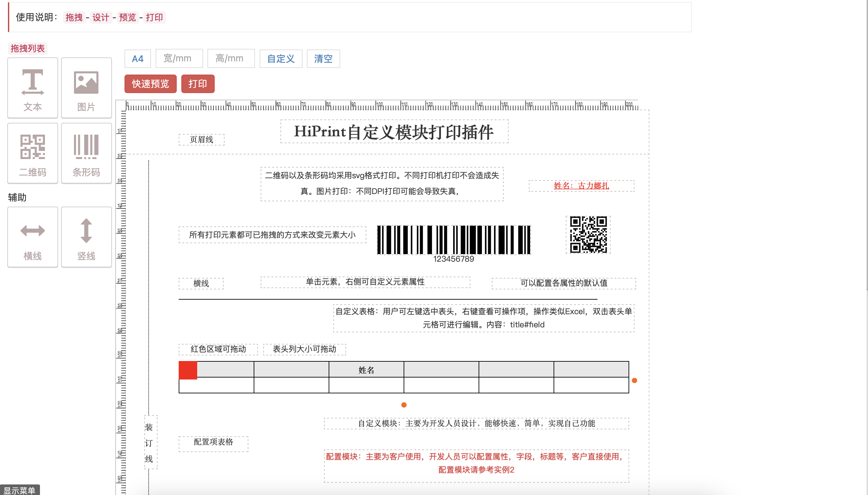Click the 拖拽列表 label

click(x=27, y=48)
